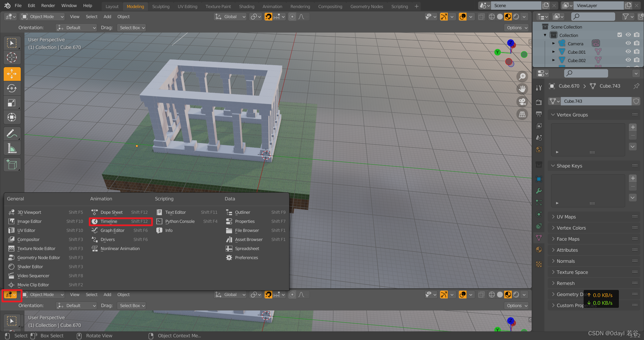Image resolution: width=644 pixels, height=340 pixels.
Task: Hide Cube.001 using its eye toggle
Action: [628, 51]
